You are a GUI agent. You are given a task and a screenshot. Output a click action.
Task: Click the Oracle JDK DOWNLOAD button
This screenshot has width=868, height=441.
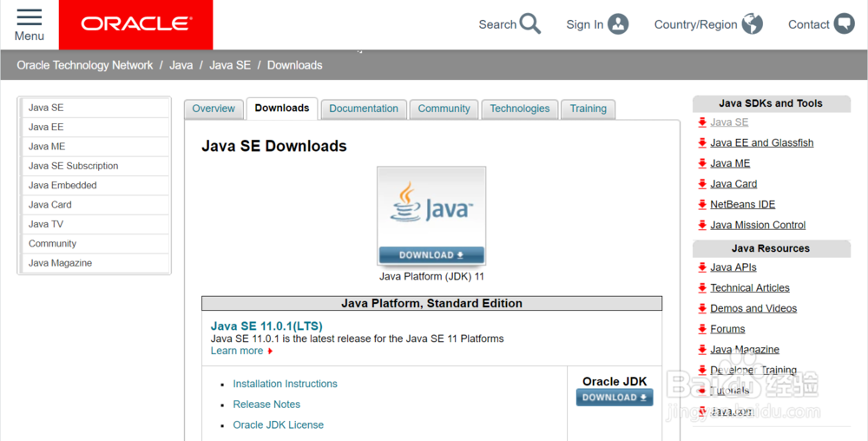click(615, 398)
